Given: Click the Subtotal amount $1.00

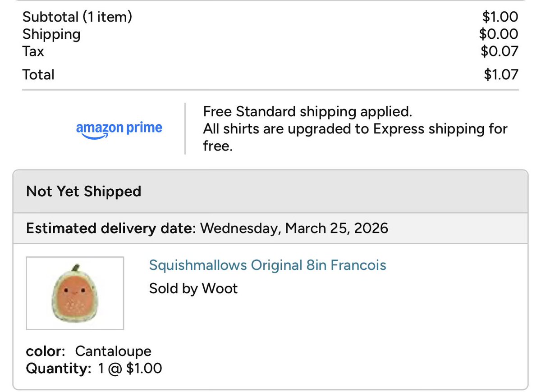Looking at the screenshot, I should pos(500,17).
